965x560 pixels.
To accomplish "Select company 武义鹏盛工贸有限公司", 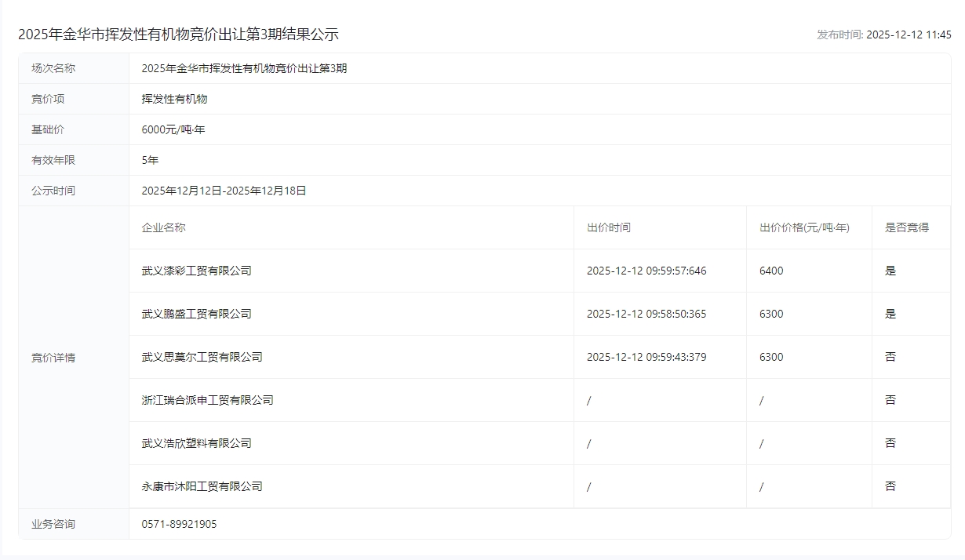I will point(196,314).
